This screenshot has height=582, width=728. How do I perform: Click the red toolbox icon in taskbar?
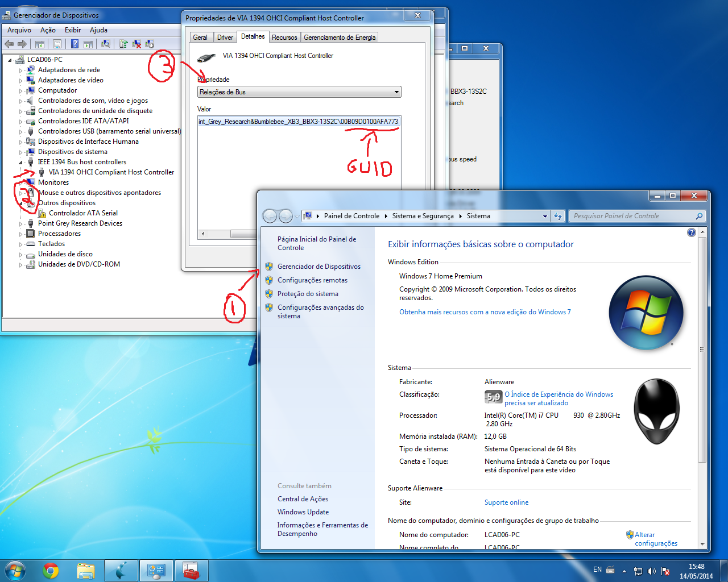coord(191,571)
